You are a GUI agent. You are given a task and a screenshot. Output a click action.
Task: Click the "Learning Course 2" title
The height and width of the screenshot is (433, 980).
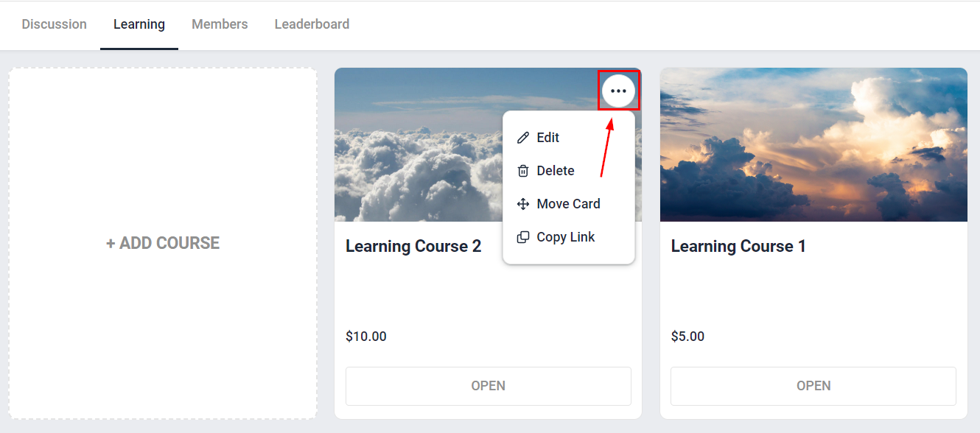click(x=413, y=247)
